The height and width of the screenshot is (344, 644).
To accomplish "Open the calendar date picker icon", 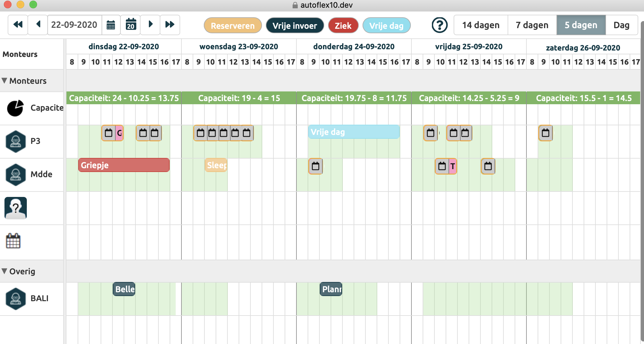I will click(111, 25).
